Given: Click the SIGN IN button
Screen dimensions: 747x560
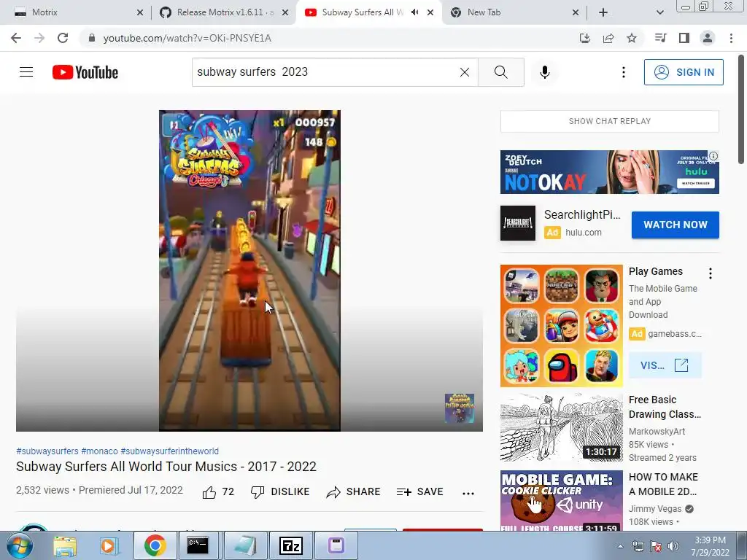Looking at the screenshot, I should tap(684, 72).
